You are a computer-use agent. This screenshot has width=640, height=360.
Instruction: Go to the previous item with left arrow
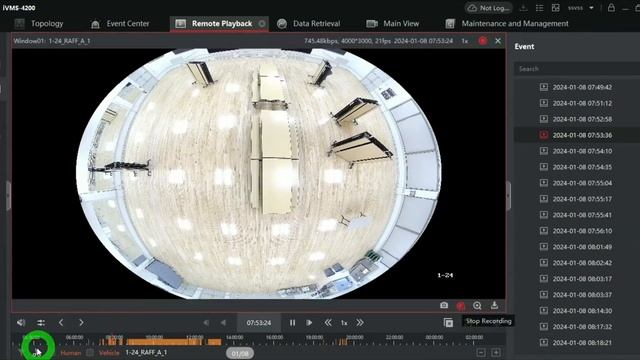click(61, 322)
